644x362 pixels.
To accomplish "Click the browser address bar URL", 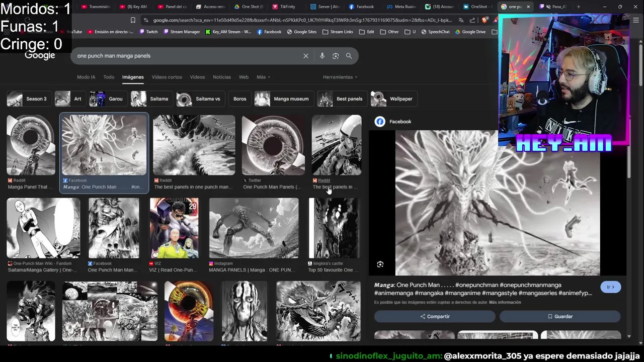I will [x=302, y=20].
